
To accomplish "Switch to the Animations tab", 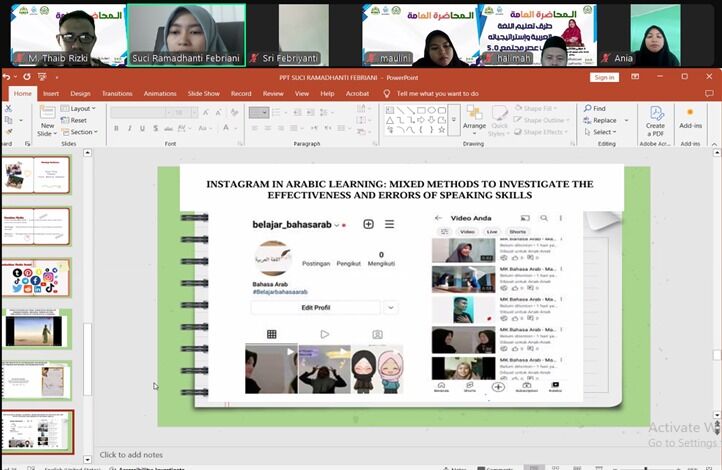I will 160,93.
